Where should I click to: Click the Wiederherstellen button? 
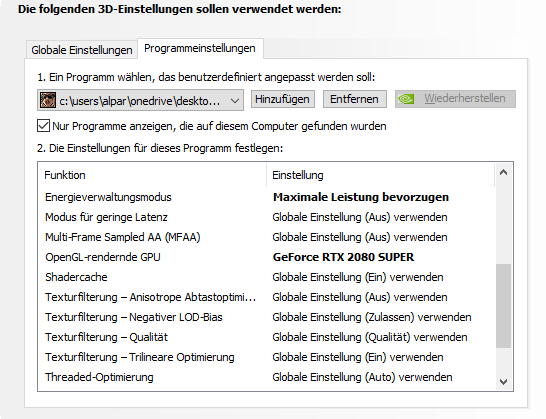click(455, 99)
